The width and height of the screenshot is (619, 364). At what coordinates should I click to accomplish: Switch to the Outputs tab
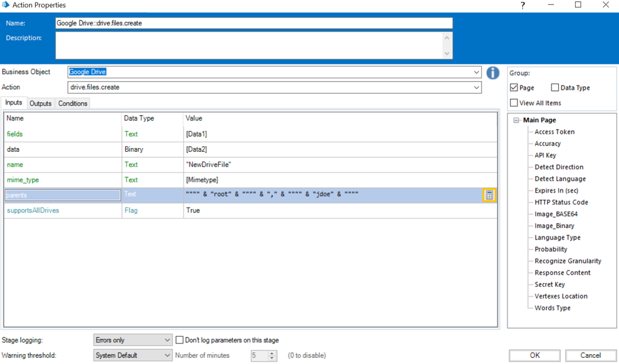click(x=40, y=103)
